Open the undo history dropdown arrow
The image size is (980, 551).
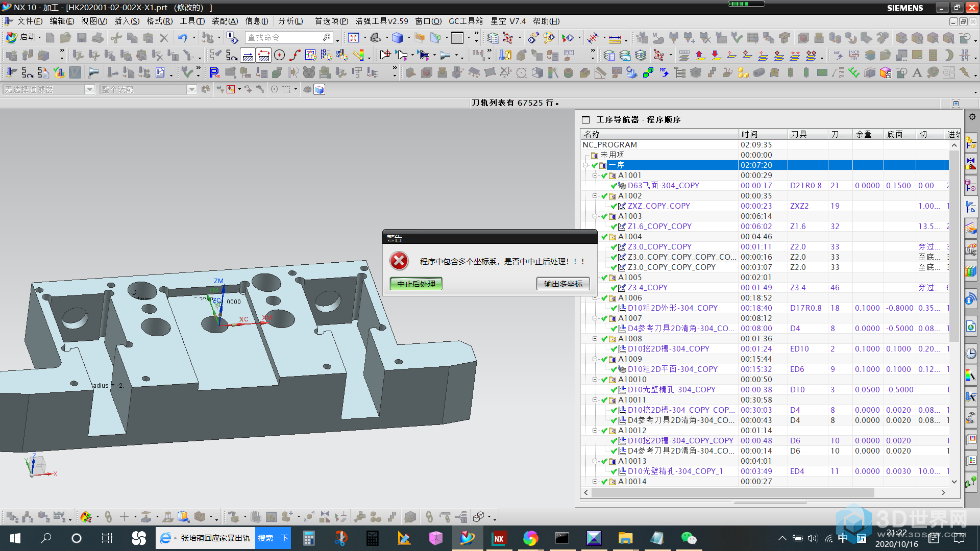194,37
